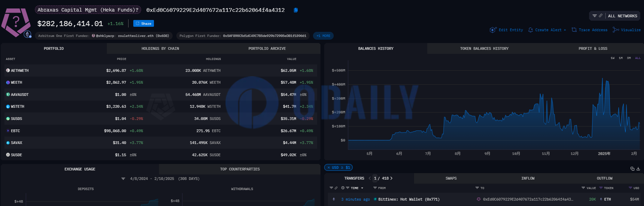Set balances chart range to 1M
The width and height of the screenshot is (644, 206).
click(x=621, y=58)
